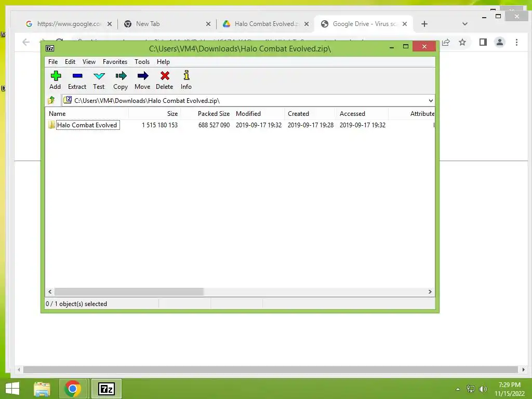Open the Favorites menu

(x=115, y=62)
